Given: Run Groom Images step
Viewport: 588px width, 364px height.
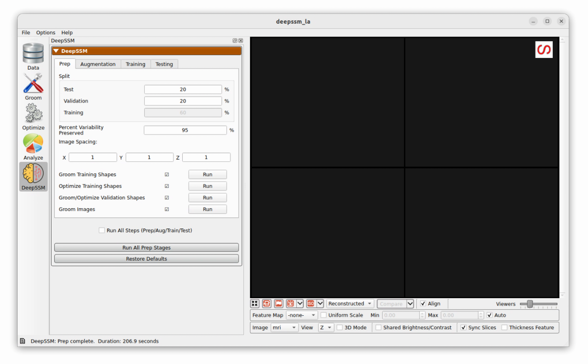Looking at the screenshot, I should (x=208, y=209).
